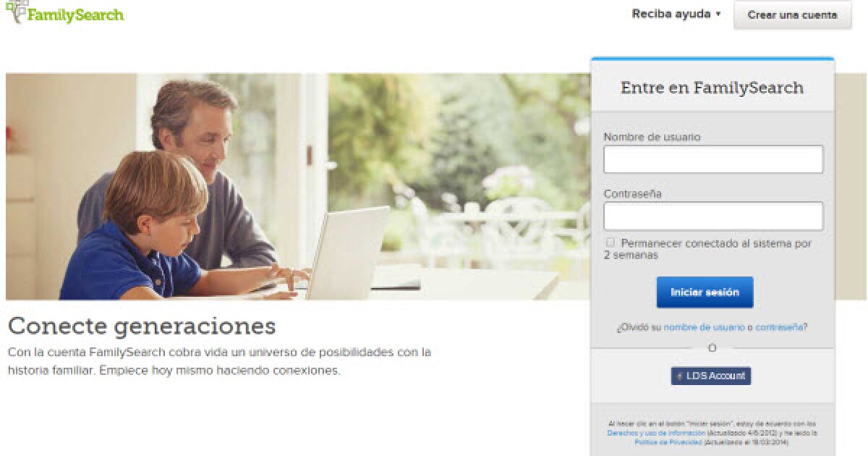Open the forgot nombre de usuario link
Viewport: 868px width, 456px height.
704,327
